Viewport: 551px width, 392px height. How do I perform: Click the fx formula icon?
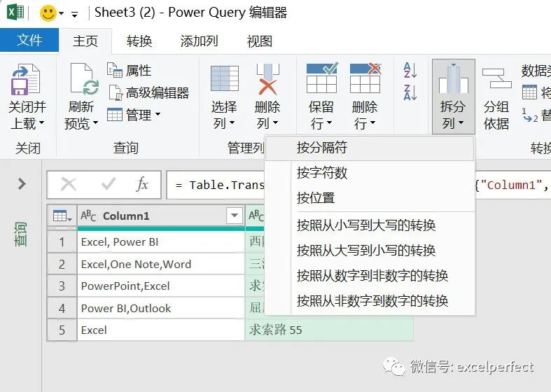coord(142,184)
